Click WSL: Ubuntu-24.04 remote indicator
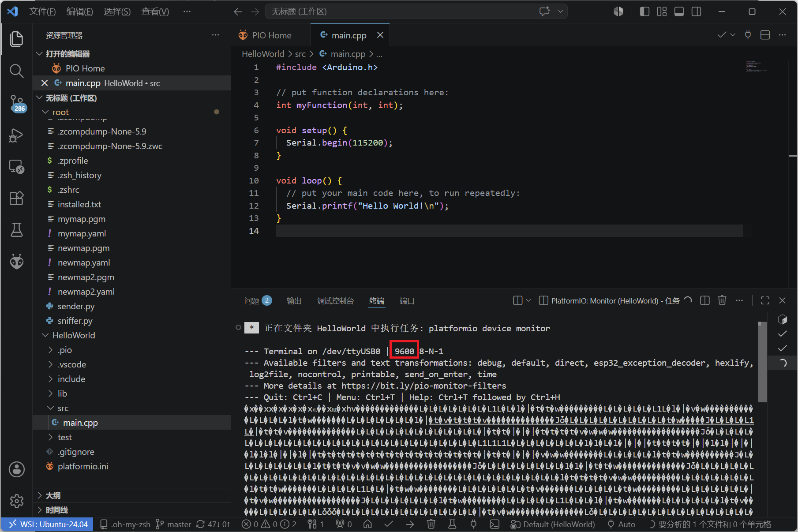Image resolution: width=798 pixels, height=532 pixels. [x=48, y=524]
